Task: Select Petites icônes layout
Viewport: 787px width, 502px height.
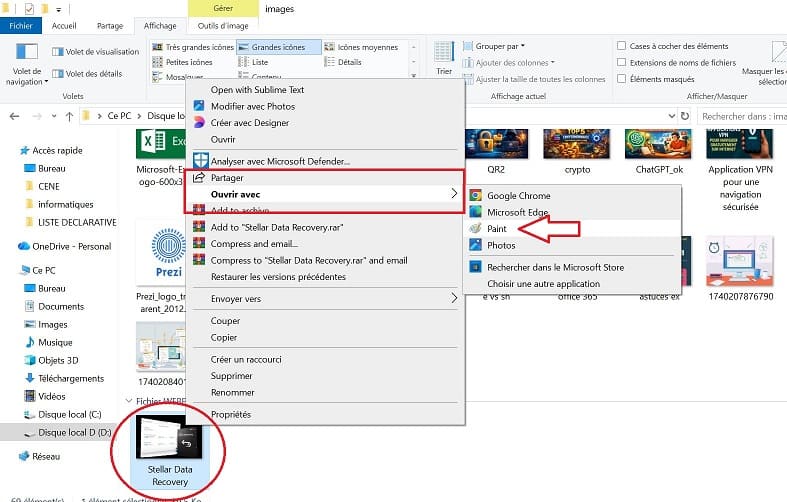Action: tap(183, 62)
